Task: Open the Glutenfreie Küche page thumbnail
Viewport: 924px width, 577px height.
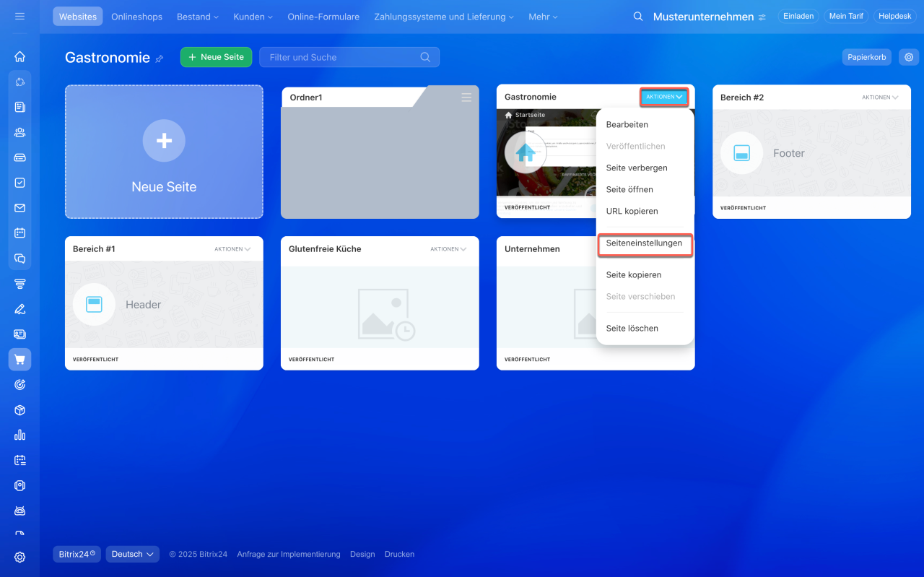Action: 380,307
